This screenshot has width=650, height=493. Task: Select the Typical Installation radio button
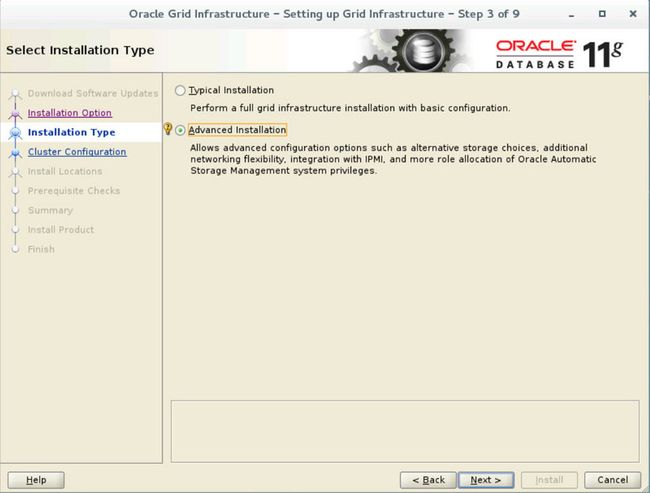(180, 90)
